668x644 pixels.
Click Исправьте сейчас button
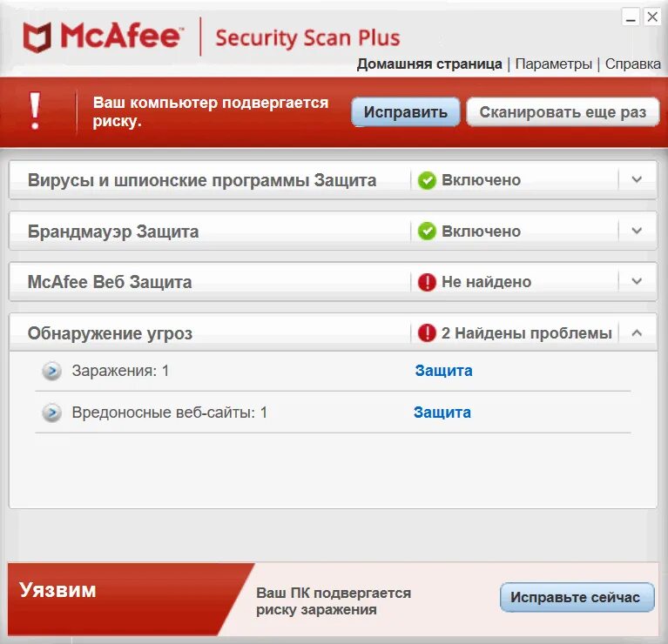pyautogui.click(x=577, y=597)
